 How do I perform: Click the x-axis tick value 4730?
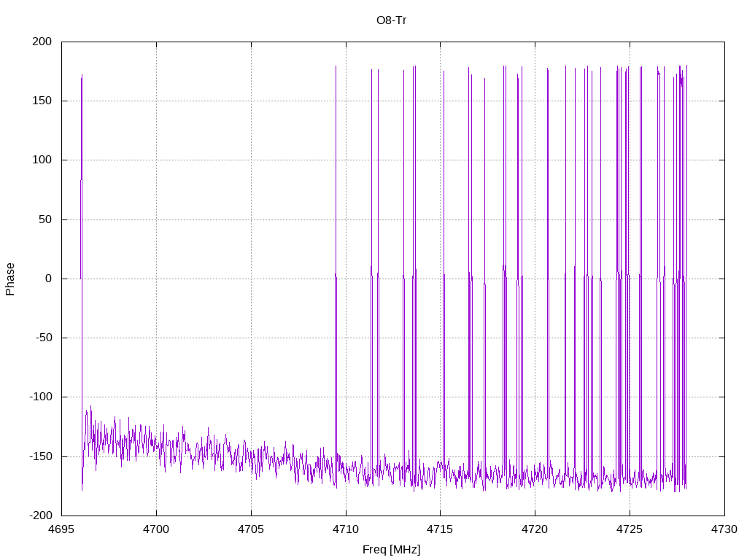pos(724,529)
